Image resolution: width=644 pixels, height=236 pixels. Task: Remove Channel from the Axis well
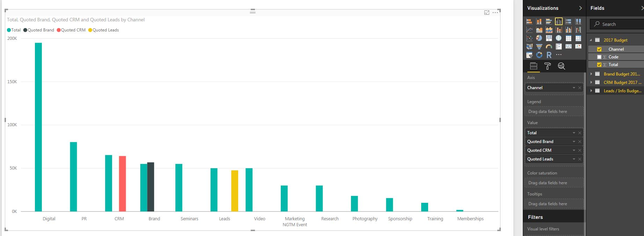tap(580, 88)
